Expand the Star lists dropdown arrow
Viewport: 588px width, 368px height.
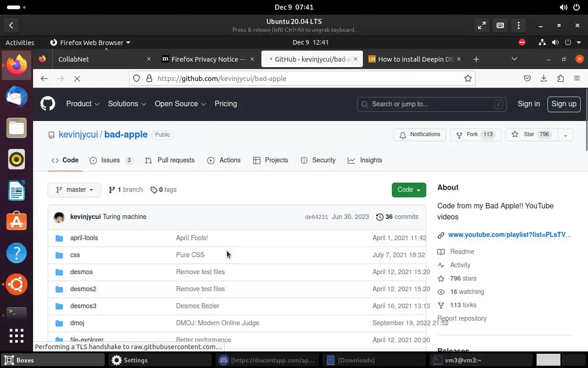coord(565,135)
